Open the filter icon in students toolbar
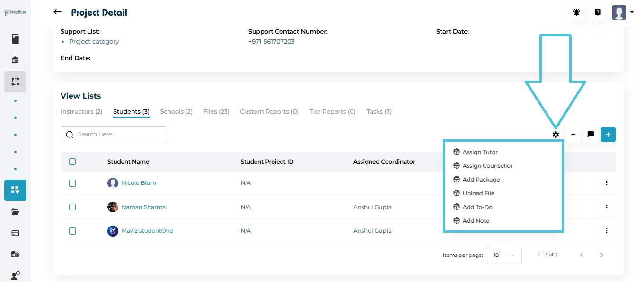The image size is (644, 282). (573, 135)
